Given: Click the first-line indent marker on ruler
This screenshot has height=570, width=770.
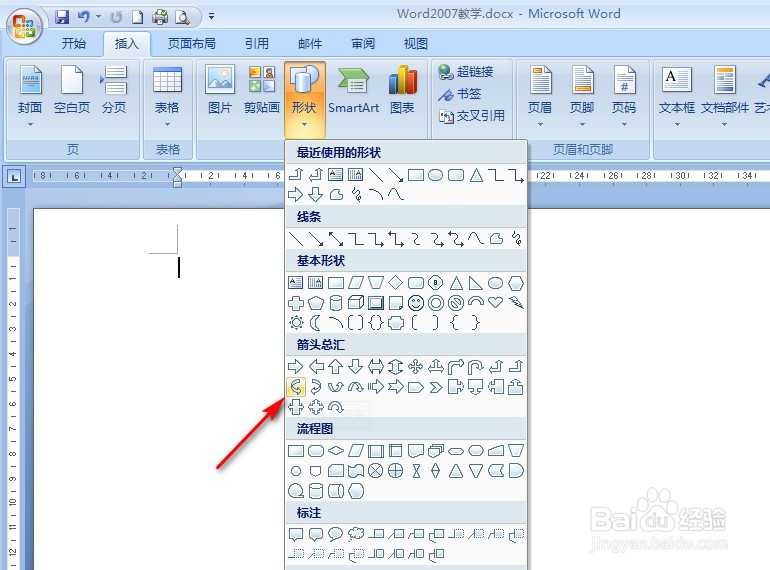Looking at the screenshot, I should (178, 171).
